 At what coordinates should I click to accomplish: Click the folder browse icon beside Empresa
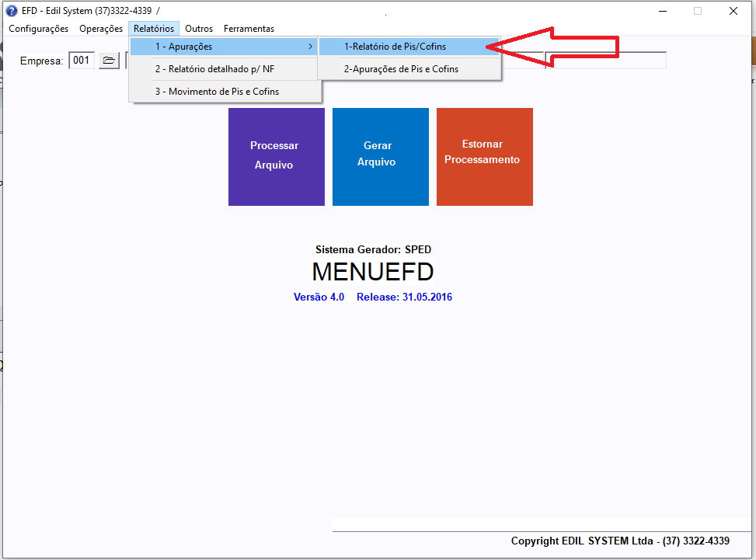pyautogui.click(x=109, y=61)
